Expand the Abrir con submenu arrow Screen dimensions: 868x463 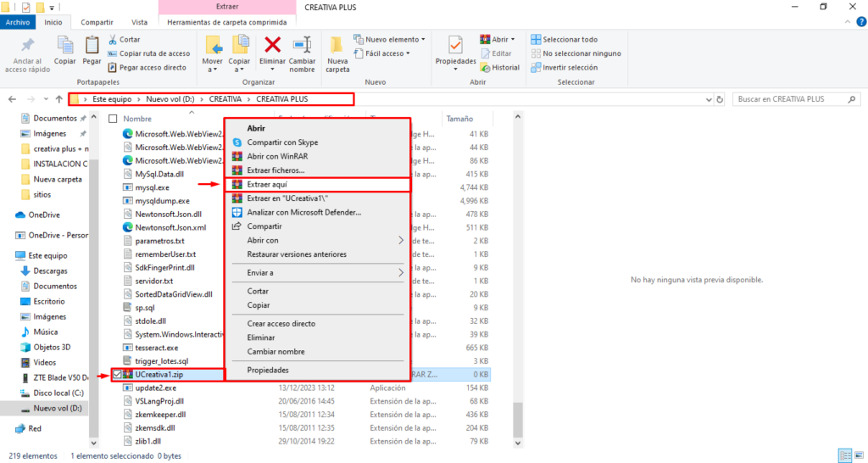pyautogui.click(x=401, y=240)
